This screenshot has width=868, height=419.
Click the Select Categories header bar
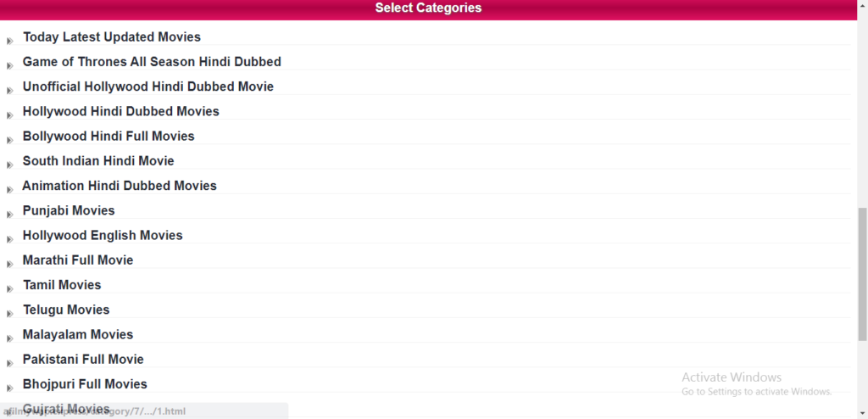(428, 8)
